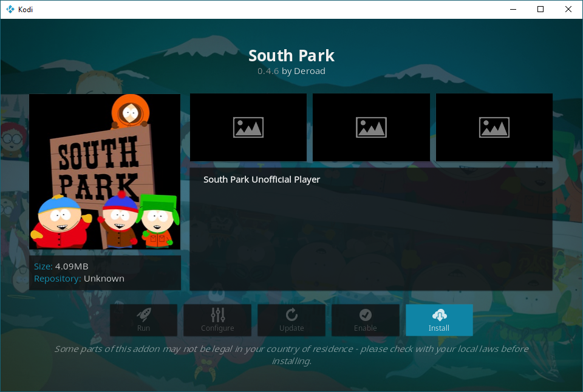
Task: Open the middle screenshot placeholder thumbnail
Action: (371, 127)
